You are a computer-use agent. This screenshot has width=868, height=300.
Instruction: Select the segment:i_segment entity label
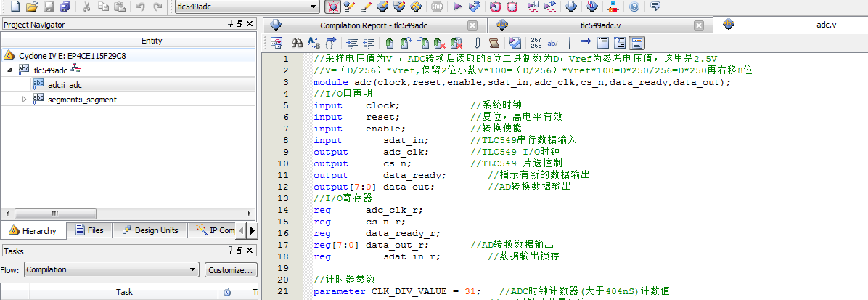(x=83, y=100)
